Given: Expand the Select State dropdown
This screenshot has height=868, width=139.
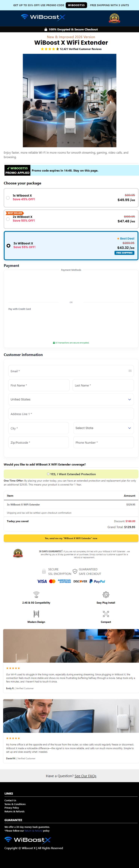Looking at the screenshot, I should (104, 428).
